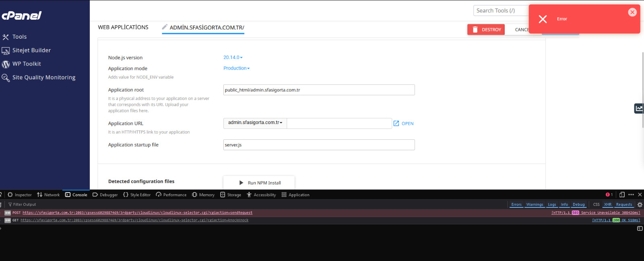Toggle the console multi-line editor mode icon
This screenshot has width=644, height=261.
pyautogui.click(x=640, y=228)
